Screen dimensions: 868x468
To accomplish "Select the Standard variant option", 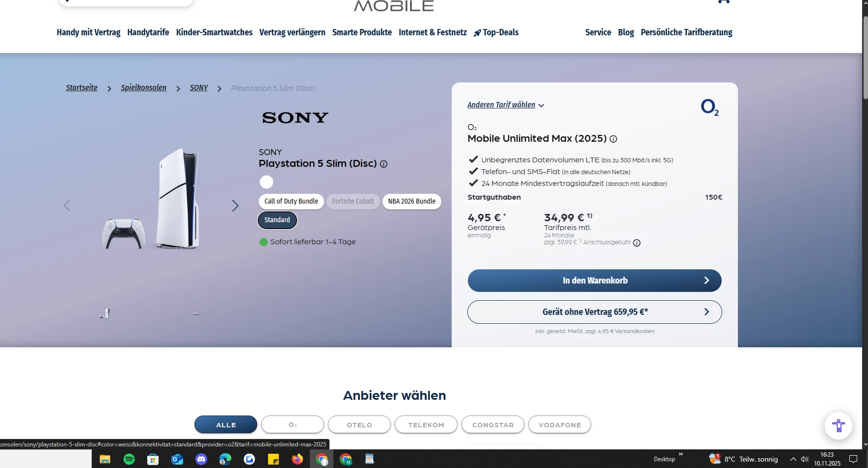I will click(277, 220).
